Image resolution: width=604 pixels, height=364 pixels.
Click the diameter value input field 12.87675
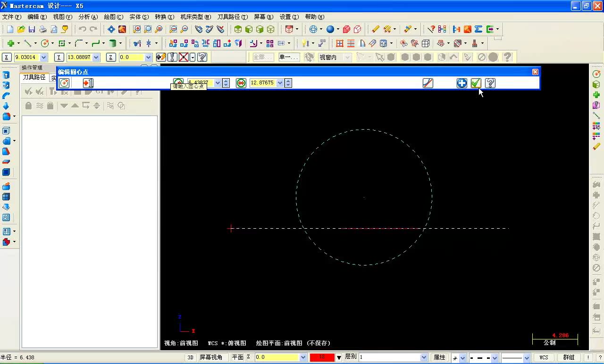263,83
